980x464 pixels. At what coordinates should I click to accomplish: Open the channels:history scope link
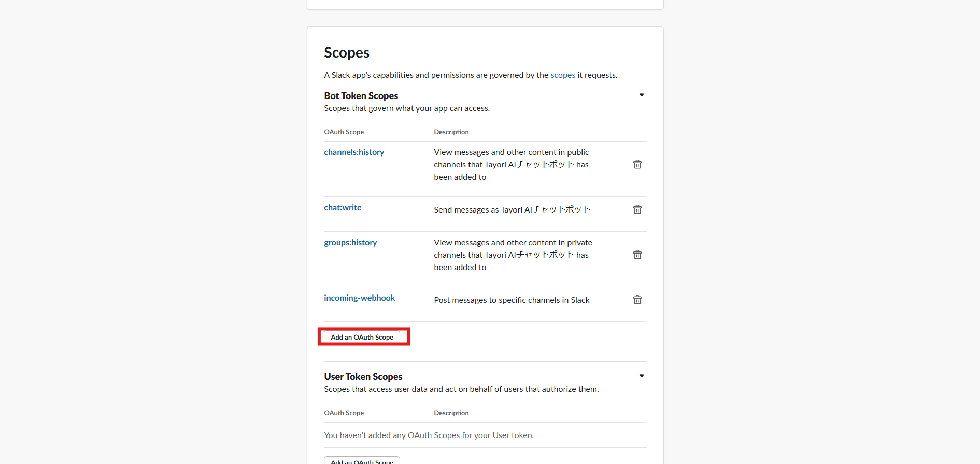tap(354, 152)
